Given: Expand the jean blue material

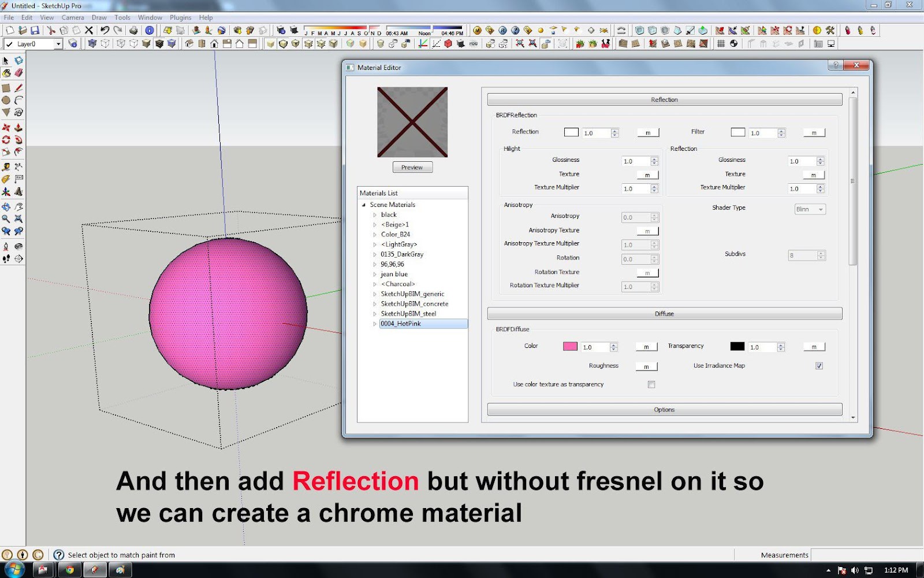Looking at the screenshot, I should (375, 275).
